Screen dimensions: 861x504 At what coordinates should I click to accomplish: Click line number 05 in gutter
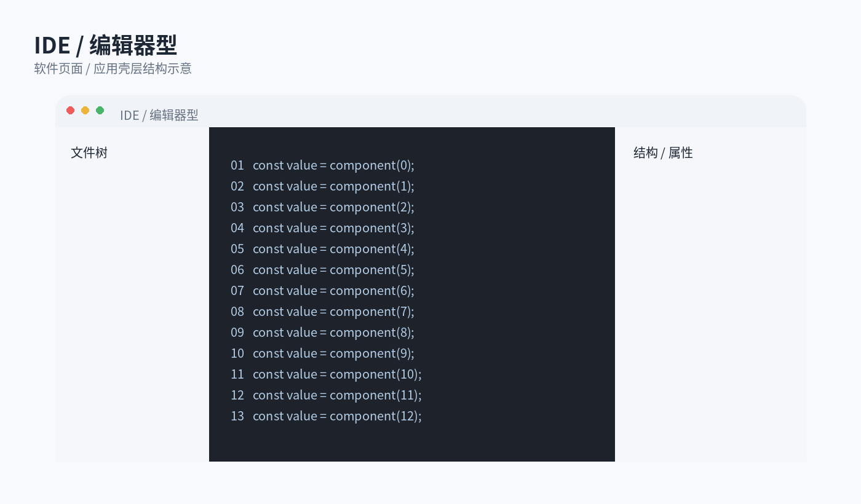[237, 249]
